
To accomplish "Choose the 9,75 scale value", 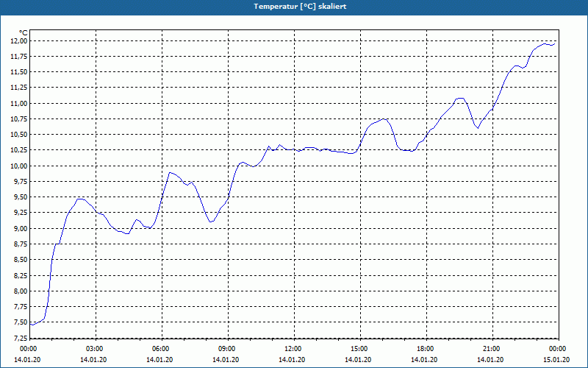I will (x=21, y=182).
